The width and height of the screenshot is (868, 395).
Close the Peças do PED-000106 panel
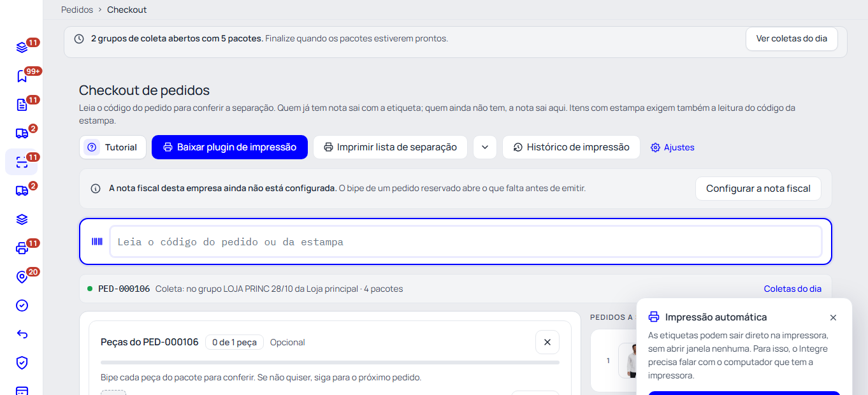[547, 342]
